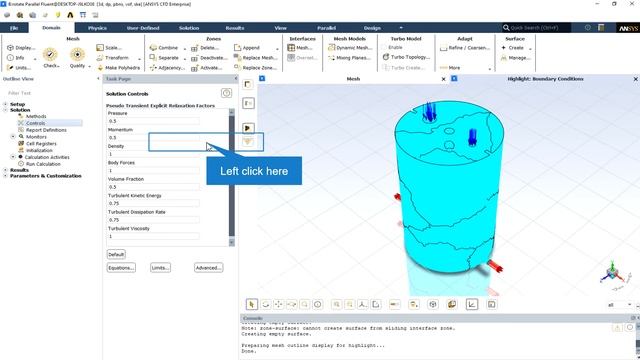The image size is (640, 360).
Task: Open the 'all' dropdown below the viewport
Action: click(x=619, y=305)
